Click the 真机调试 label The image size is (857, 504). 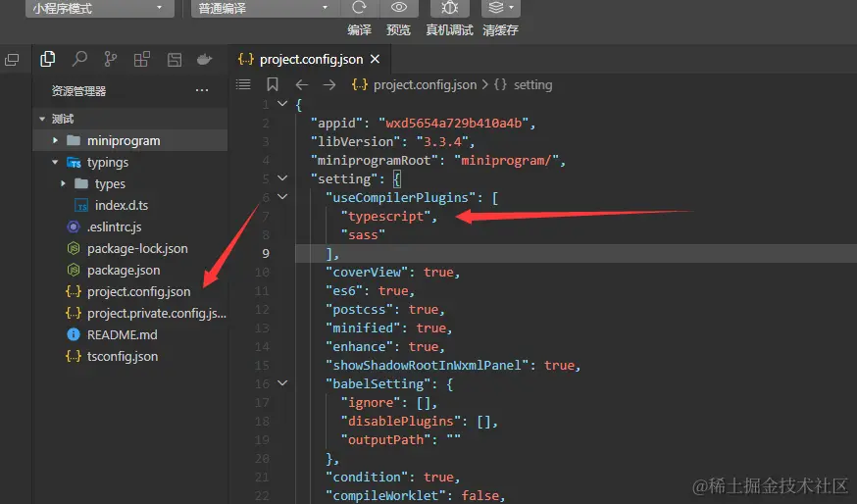click(x=449, y=30)
